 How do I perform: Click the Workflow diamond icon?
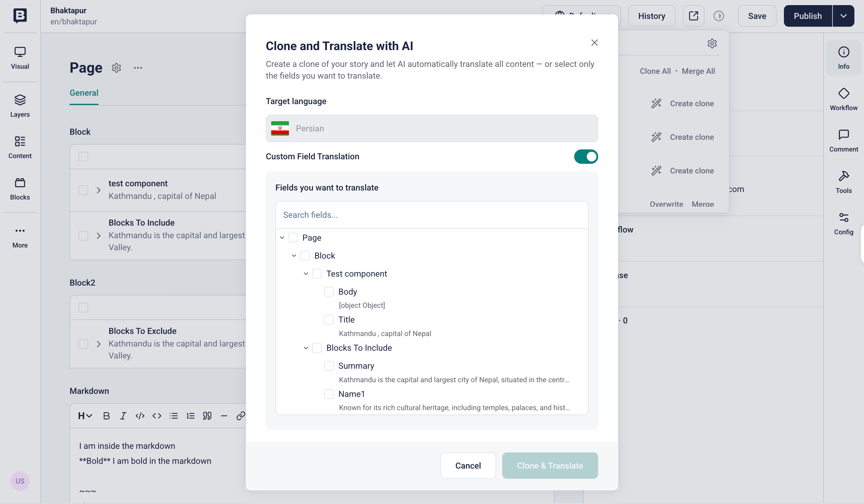click(843, 93)
